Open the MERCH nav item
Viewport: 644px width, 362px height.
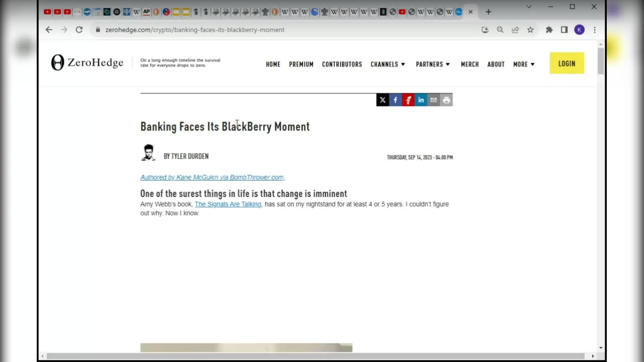pos(470,64)
